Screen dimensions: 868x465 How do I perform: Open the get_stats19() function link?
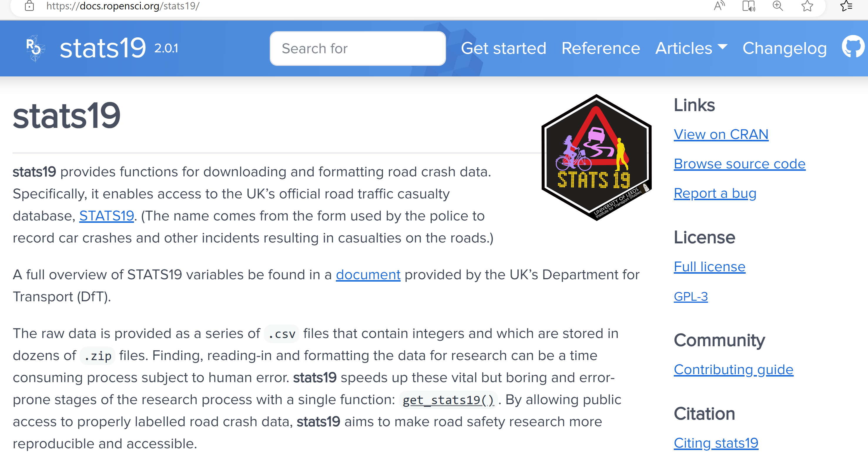(448, 400)
